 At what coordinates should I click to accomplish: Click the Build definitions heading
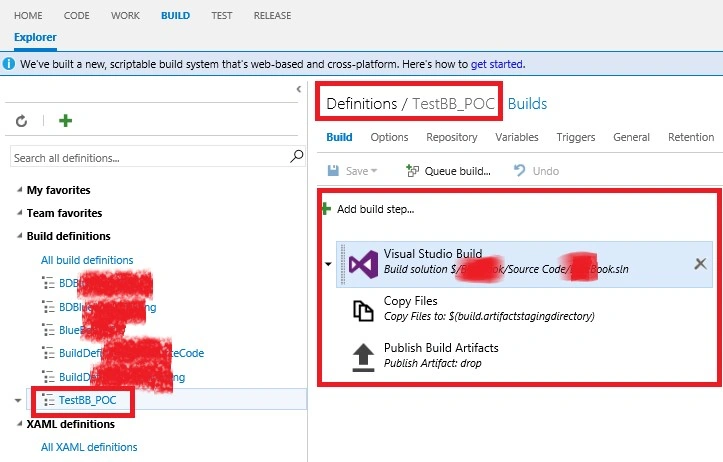(x=69, y=236)
